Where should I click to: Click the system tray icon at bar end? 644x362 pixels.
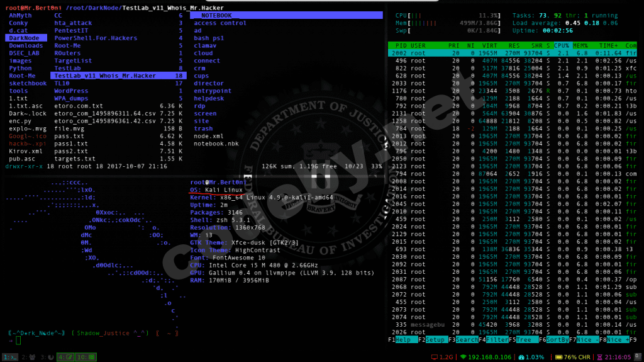click(x=638, y=356)
